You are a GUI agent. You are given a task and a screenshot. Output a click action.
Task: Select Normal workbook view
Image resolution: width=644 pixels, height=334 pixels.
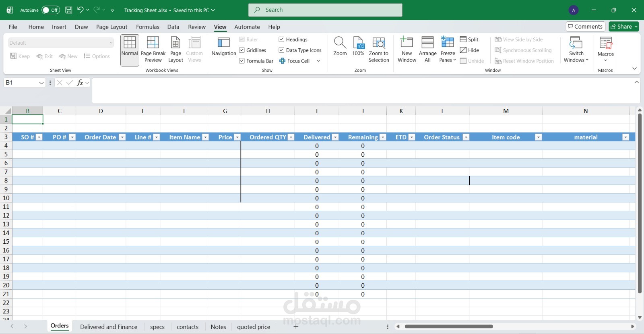[x=130, y=50]
